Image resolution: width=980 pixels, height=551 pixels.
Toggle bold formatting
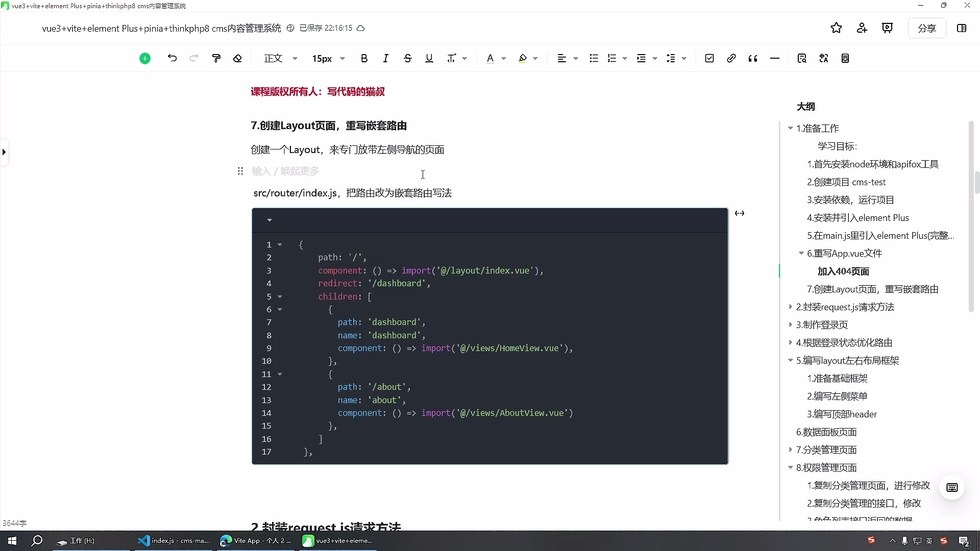(364, 58)
